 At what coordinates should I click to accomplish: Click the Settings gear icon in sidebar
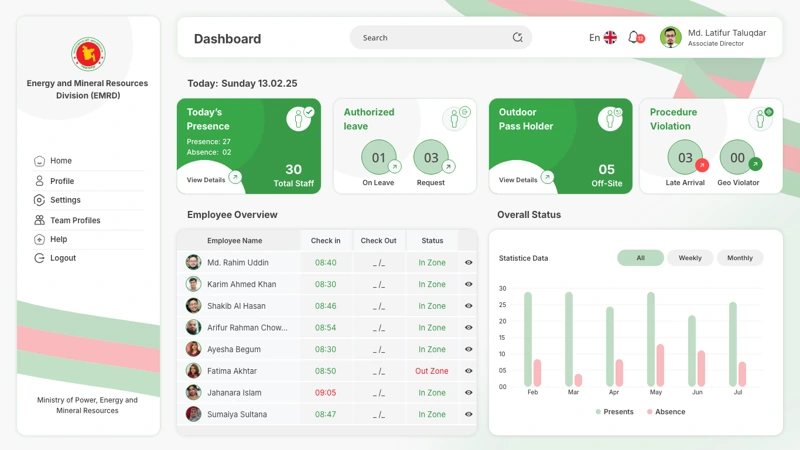[39, 200]
